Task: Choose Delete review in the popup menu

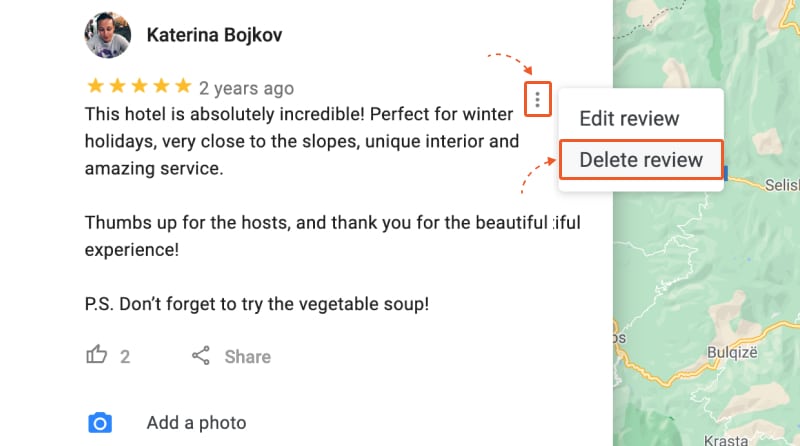Action: coord(641,160)
